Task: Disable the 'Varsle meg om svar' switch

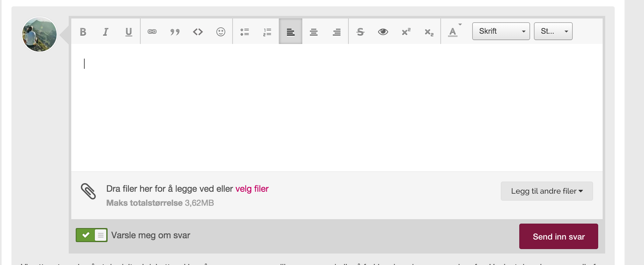Action: (92, 235)
